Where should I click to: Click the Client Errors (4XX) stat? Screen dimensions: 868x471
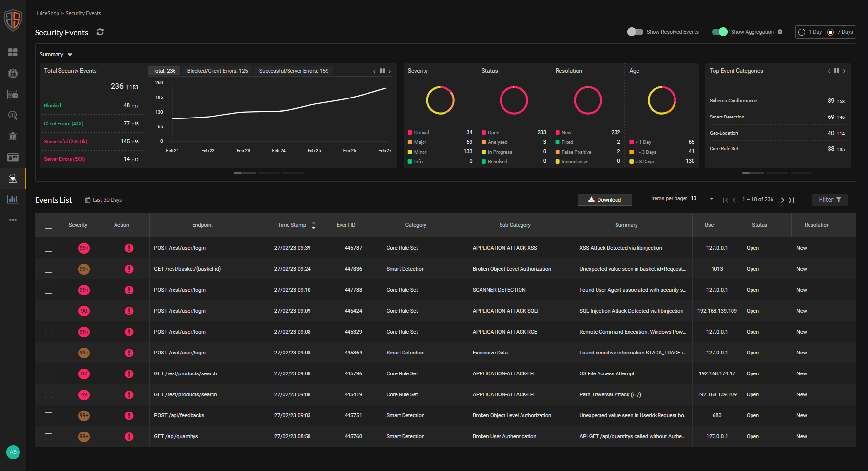click(64, 124)
